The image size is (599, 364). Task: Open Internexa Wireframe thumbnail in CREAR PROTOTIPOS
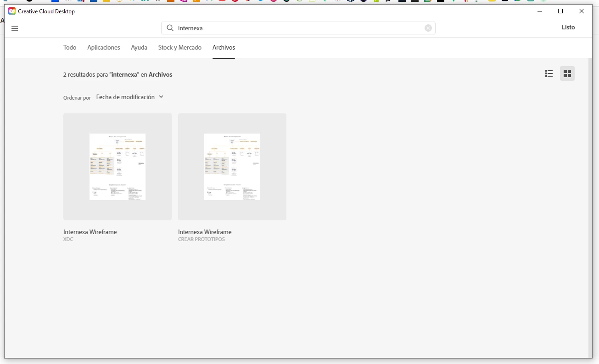tap(232, 167)
